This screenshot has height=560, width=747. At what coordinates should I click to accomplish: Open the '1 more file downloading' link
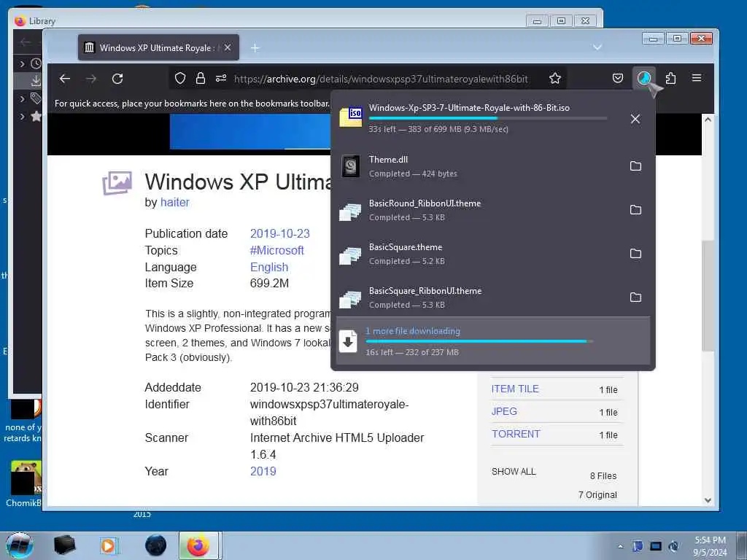pyautogui.click(x=413, y=331)
